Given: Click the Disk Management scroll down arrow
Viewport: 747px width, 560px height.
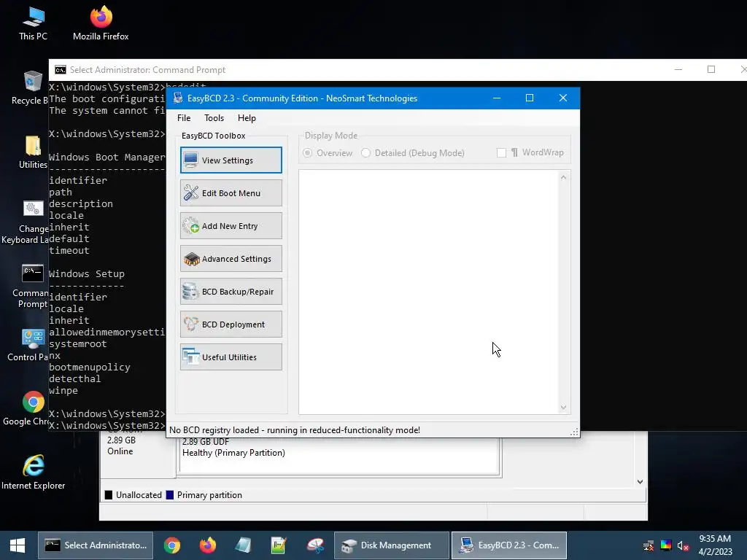Looking at the screenshot, I should 640,482.
